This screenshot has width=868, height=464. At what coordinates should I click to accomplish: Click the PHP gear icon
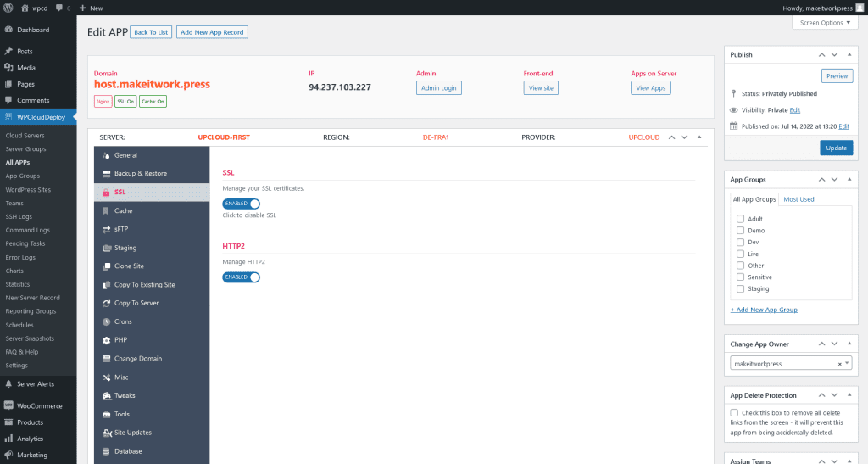[x=106, y=340]
